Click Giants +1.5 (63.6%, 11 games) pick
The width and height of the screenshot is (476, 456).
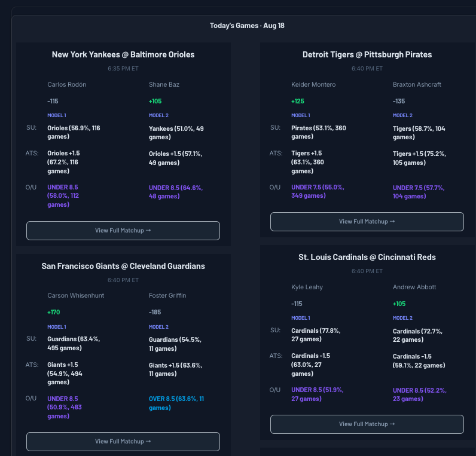[175, 369]
